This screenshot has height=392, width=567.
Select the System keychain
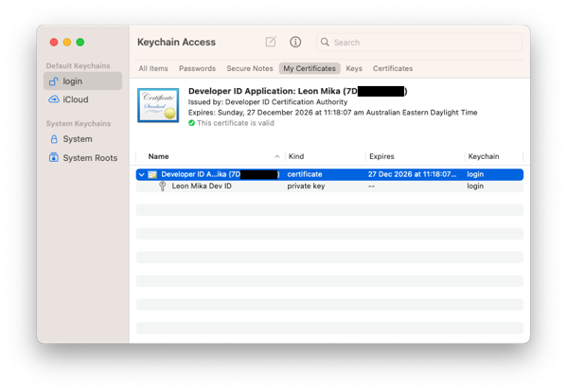(x=82, y=139)
